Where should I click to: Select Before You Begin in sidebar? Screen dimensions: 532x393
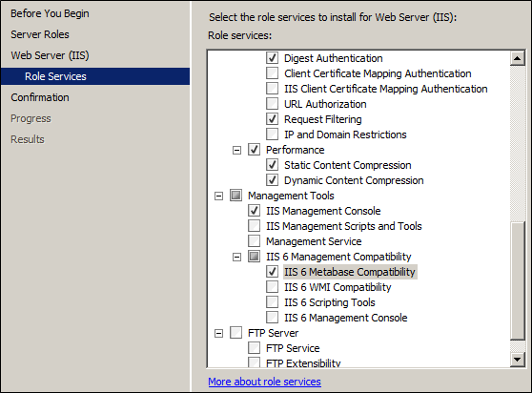[x=50, y=13]
